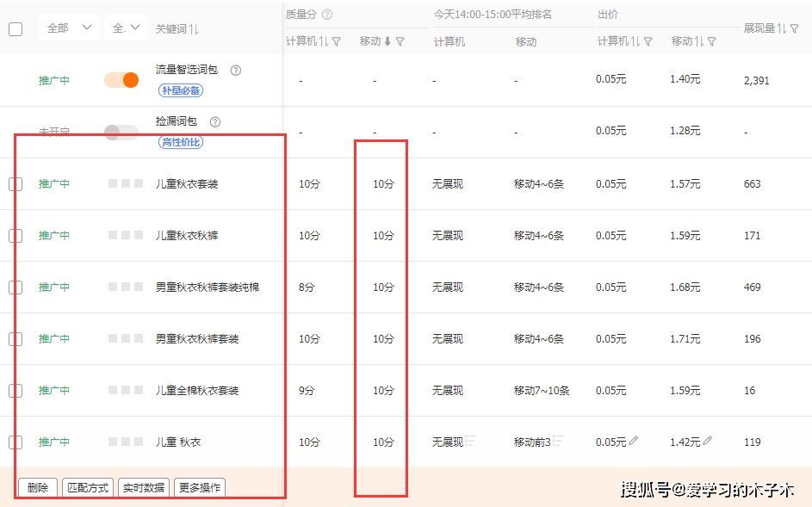This screenshot has width=812, height=507.
Task: Open the 质量分 help question mark icon
Action: 327,13
